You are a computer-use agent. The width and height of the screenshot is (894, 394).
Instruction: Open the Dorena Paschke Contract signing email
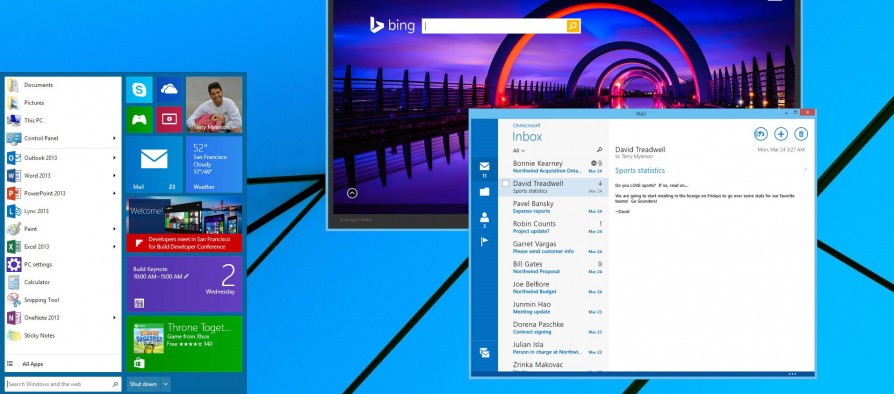pyautogui.click(x=554, y=328)
